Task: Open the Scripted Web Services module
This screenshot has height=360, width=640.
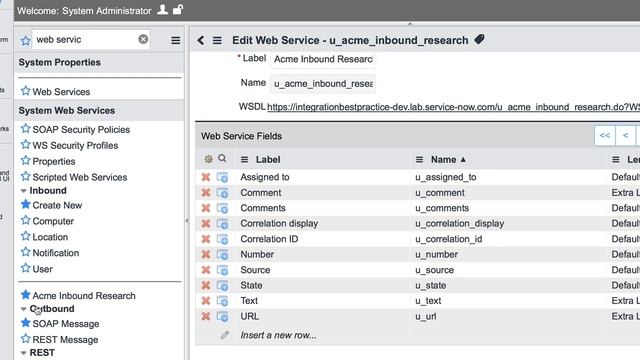Action: coord(80,177)
